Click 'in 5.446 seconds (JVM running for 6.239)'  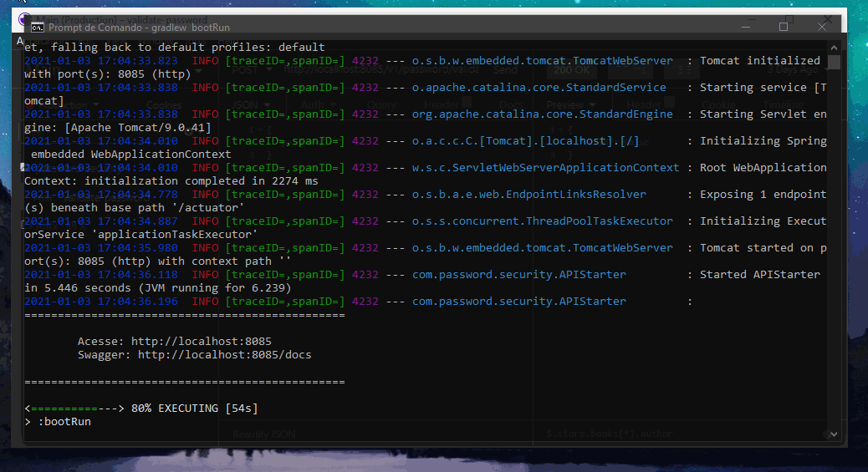158,287
